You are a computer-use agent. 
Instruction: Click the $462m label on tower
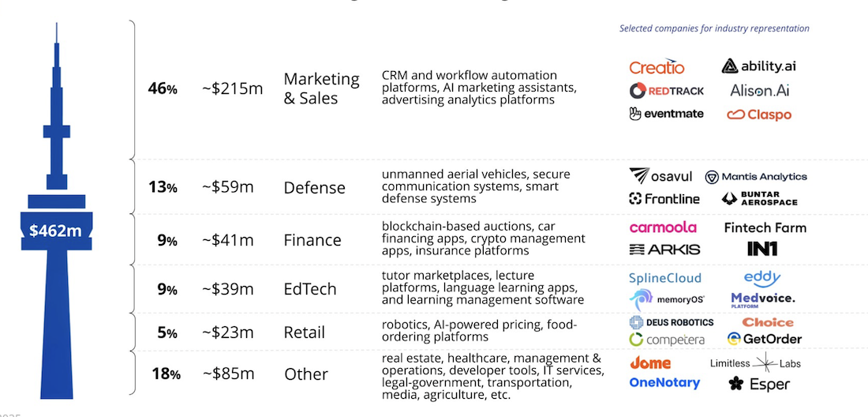click(x=55, y=231)
